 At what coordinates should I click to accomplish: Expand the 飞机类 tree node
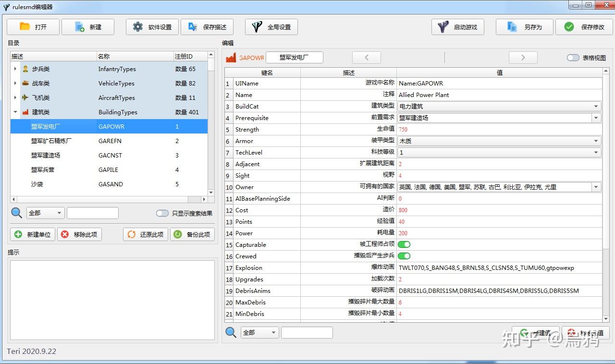15,97
